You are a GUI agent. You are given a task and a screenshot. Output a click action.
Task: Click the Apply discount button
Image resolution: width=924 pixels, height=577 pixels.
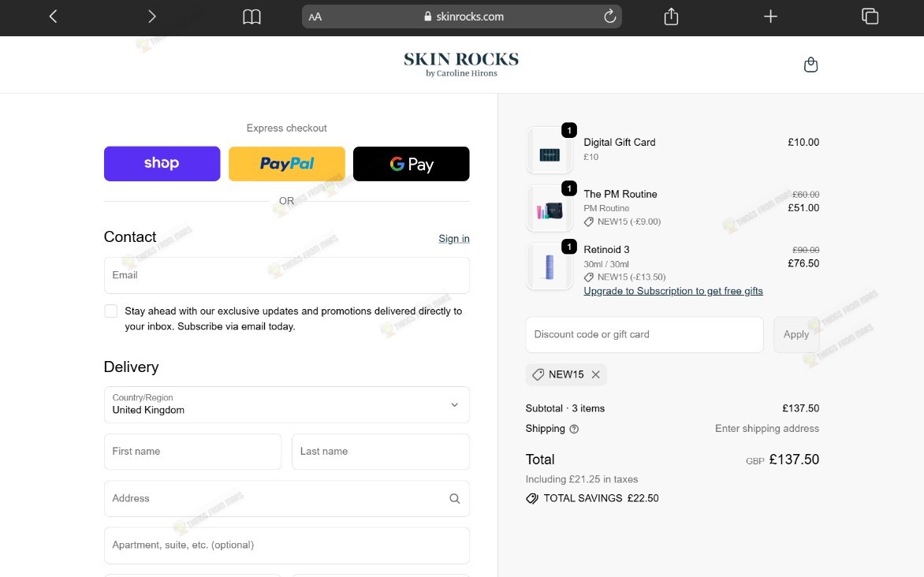tap(796, 335)
